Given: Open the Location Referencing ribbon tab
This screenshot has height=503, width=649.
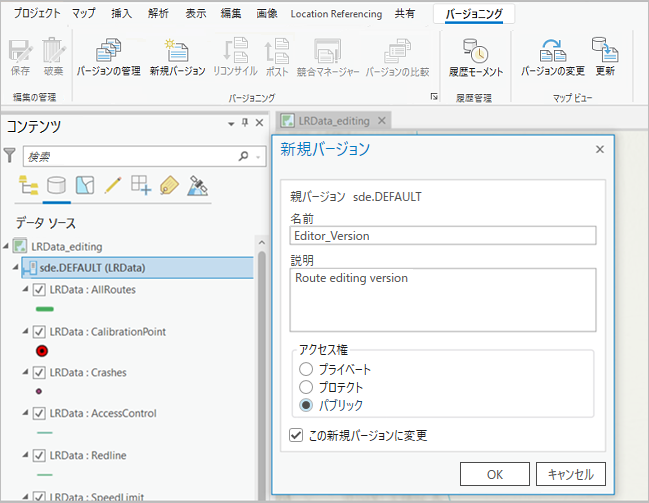Looking at the screenshot, I should [x=336, y=14].
